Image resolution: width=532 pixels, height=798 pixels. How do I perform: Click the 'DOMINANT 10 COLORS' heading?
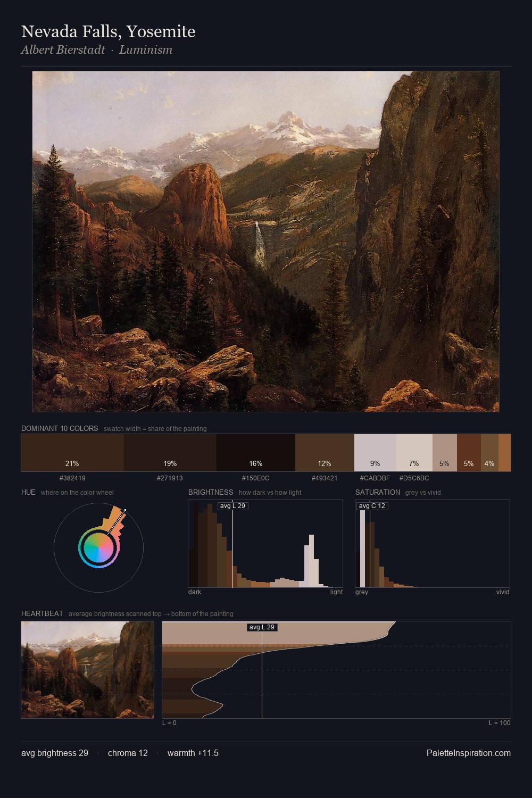click(x=60, y=428)
